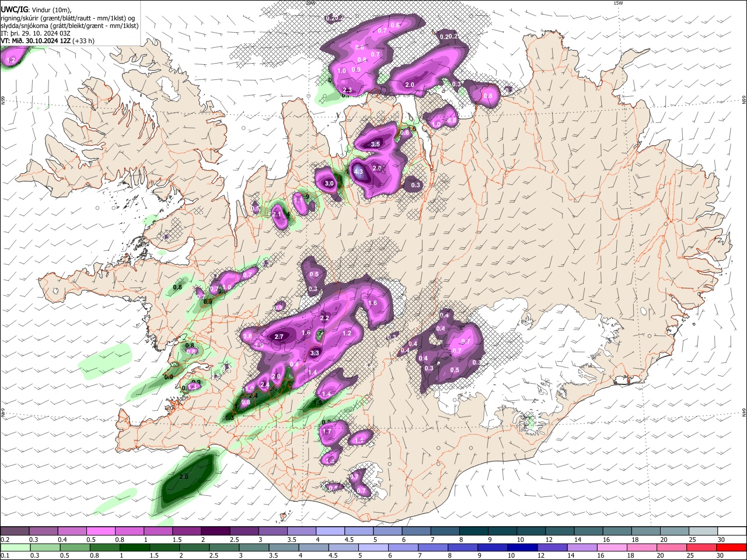
Task: Select the light gray snow swatch labeled 25
Action: [703, 531]
